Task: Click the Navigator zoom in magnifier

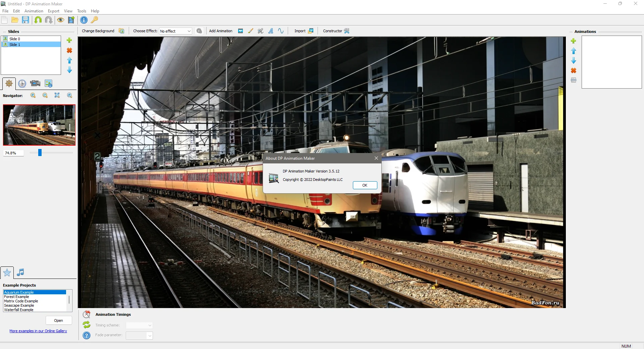Action: (33, 95)
